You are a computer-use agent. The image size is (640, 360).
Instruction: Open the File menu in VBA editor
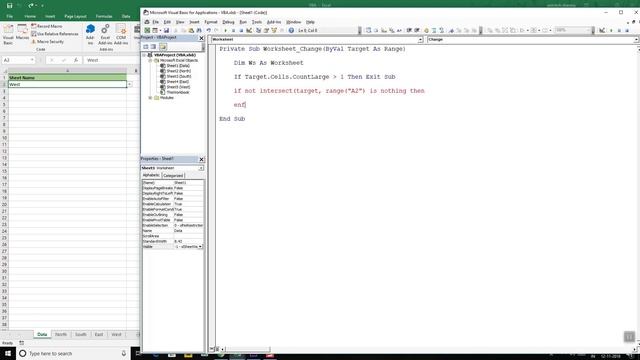coord(156,22)
